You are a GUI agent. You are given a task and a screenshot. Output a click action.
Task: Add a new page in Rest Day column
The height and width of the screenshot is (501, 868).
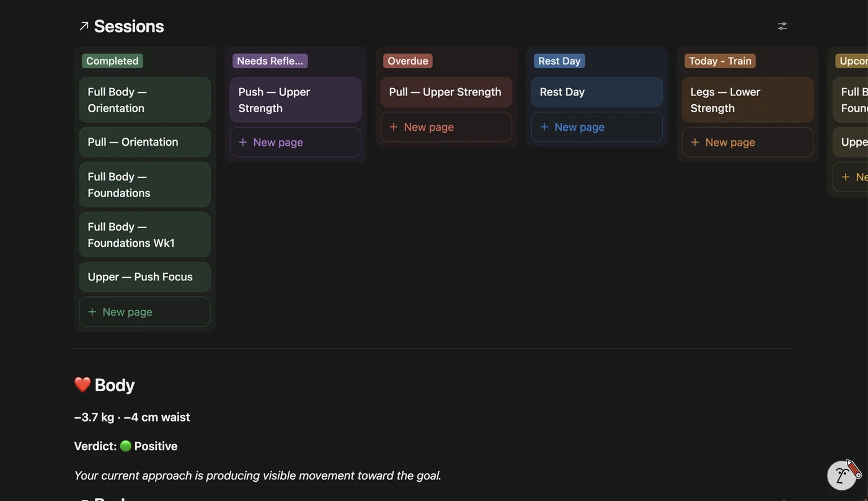click(x=597, y=127)
